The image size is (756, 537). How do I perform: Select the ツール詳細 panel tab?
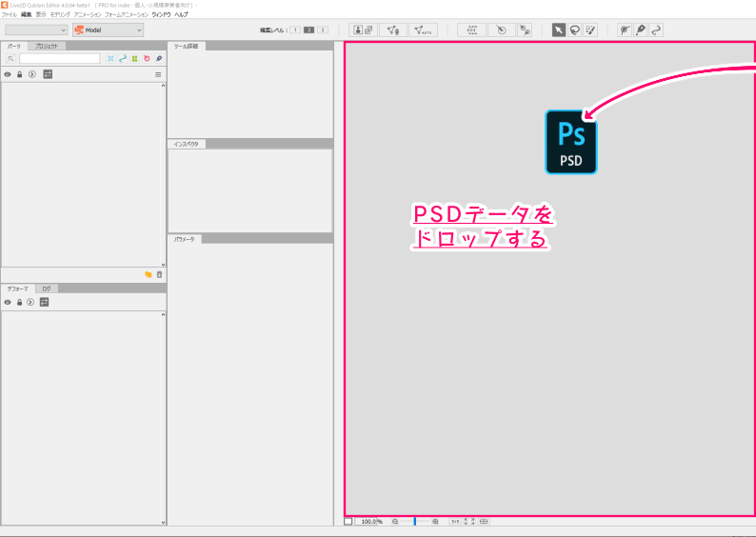(x=186, y=46)
